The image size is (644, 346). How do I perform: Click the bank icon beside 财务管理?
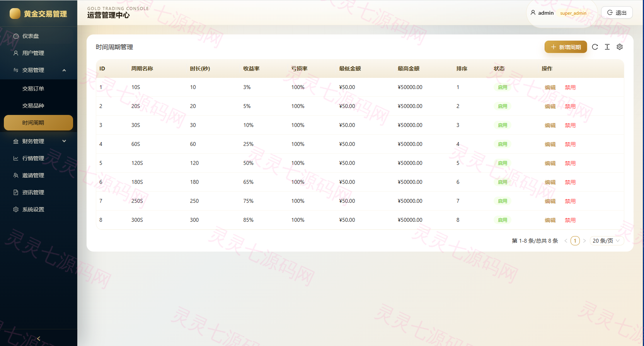16,141
